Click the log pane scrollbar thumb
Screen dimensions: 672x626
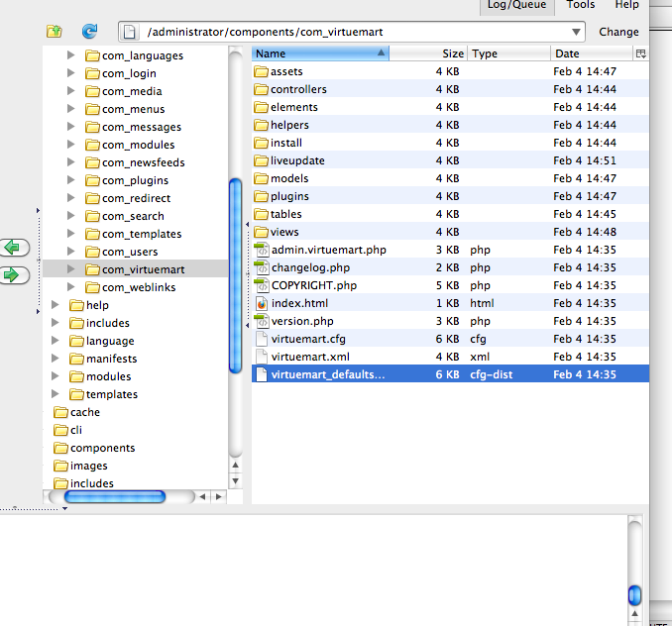(634, 595)
